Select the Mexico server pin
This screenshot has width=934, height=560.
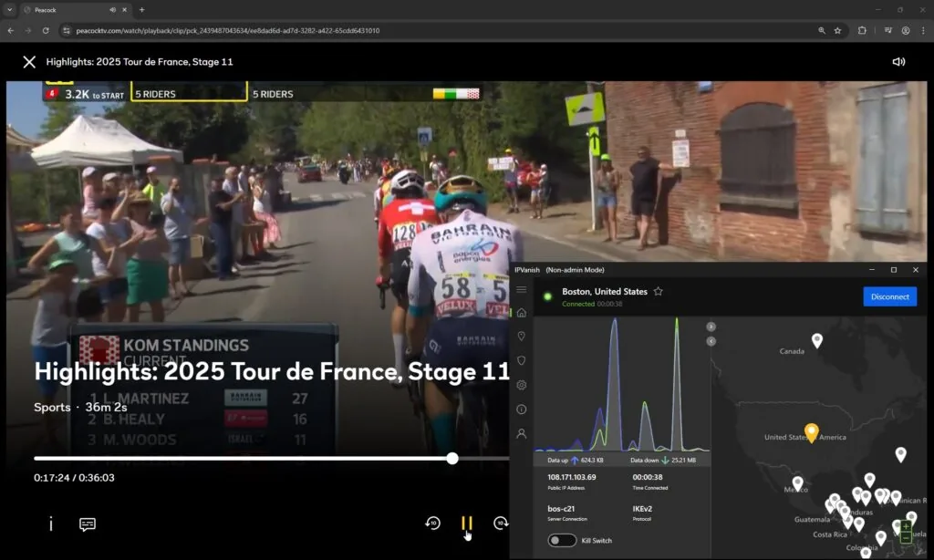(797, 483)
